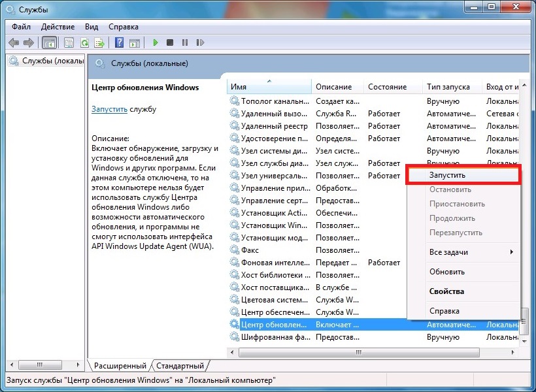
Task: Expand Все задачи submenu
Action: point(463,252)
